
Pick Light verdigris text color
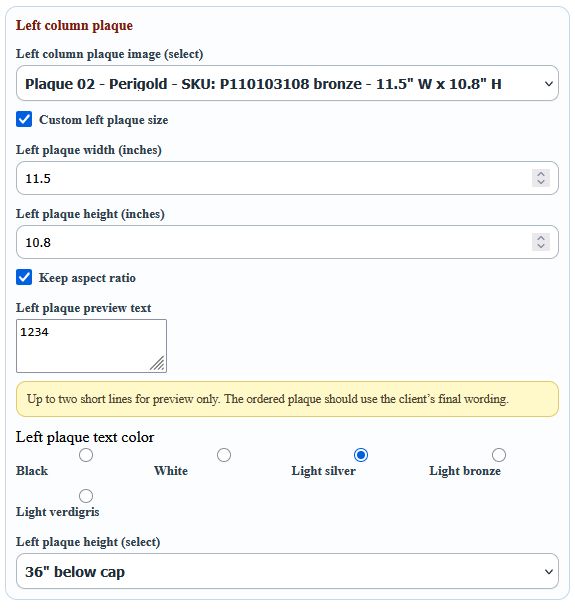pos(86,496)
